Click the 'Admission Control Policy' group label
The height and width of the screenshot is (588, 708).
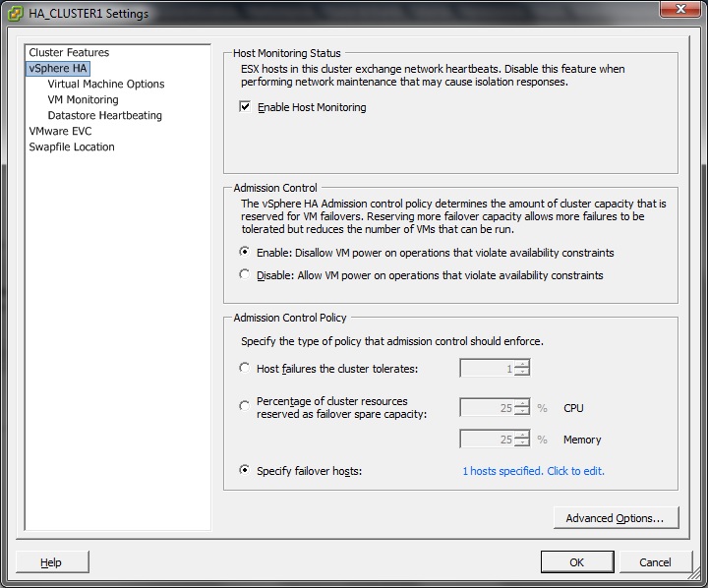290,318
